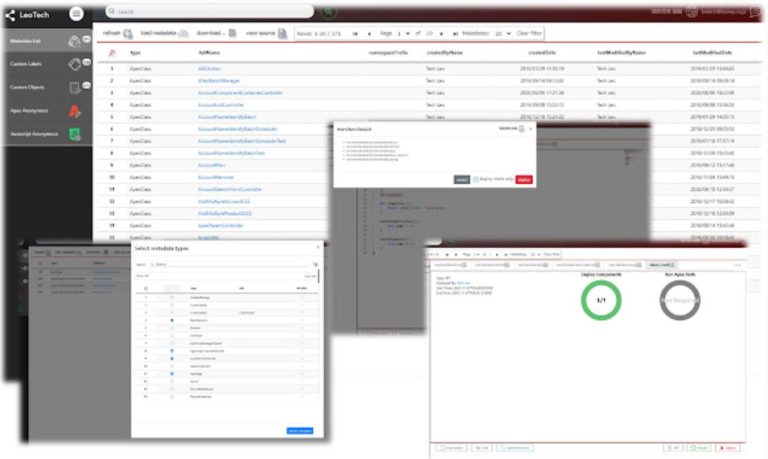Expand the download dropdown in toolbar
The width and height of the screenshot is (768, 459).
coord(232,33)
